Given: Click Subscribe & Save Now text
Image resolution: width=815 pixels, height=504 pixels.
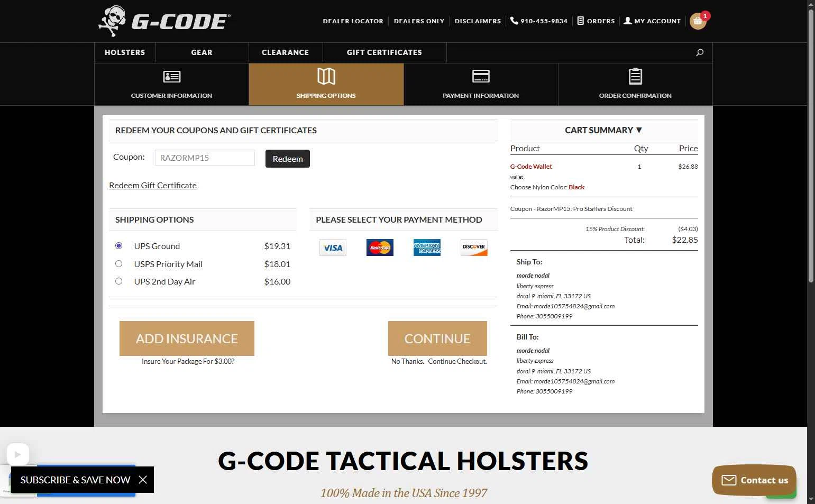Looking at the screenshot, I should (x=75, y=480).
